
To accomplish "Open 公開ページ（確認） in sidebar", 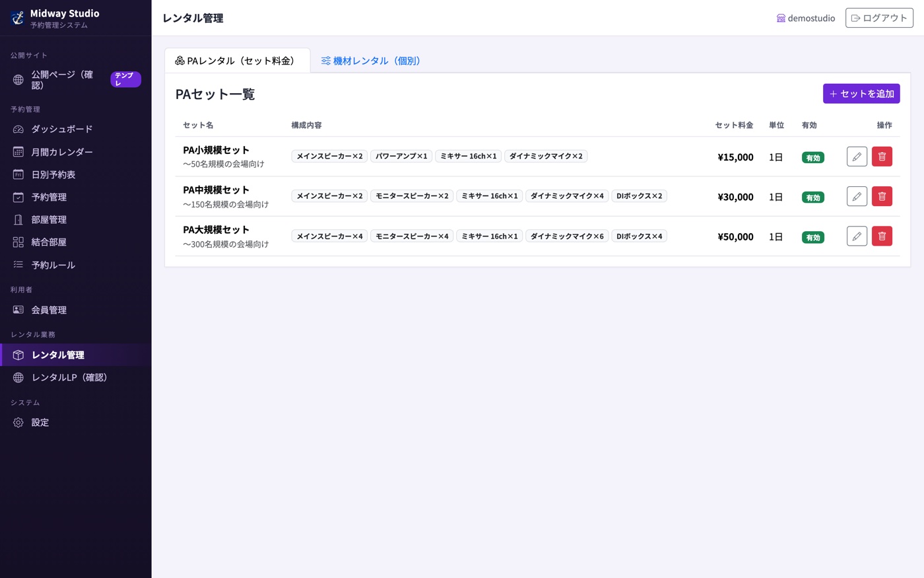I will pyautogui.click(x=76, y=80).
